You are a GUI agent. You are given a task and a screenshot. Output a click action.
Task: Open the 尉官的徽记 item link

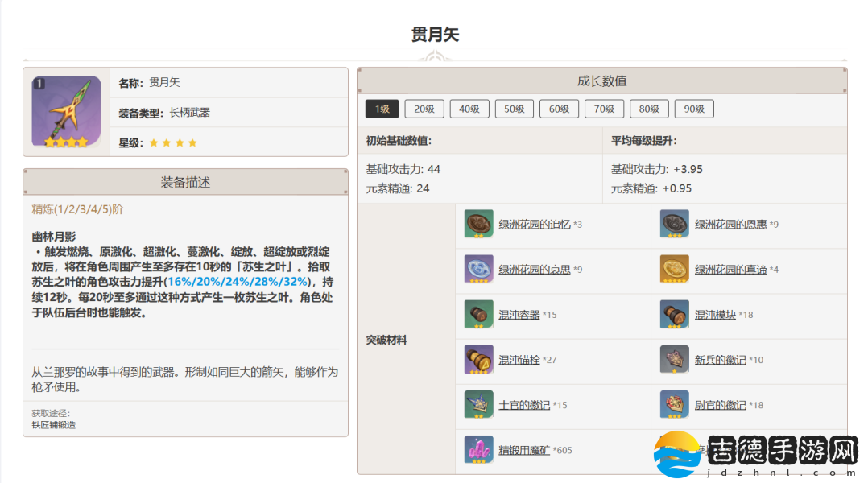[x=720, y=405]
